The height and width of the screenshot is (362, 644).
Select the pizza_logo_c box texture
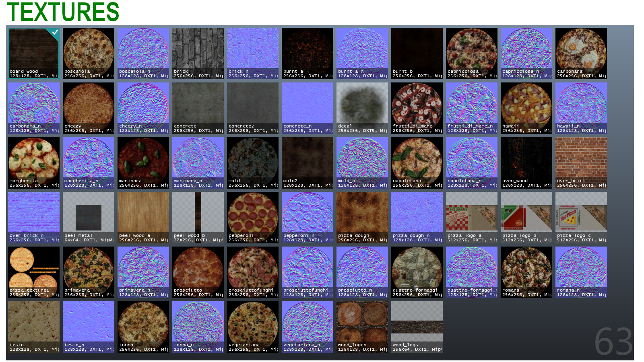point(581,218)
